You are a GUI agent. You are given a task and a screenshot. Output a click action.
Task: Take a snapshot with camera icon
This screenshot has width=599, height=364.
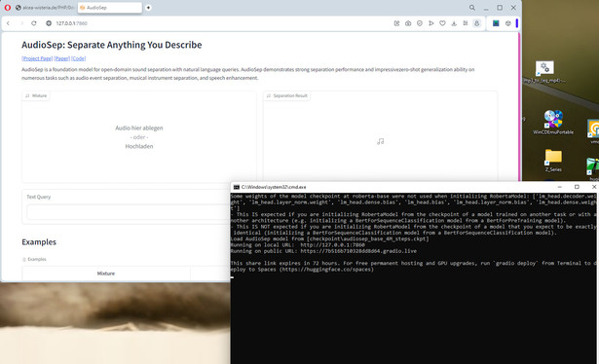click(408, 23)
